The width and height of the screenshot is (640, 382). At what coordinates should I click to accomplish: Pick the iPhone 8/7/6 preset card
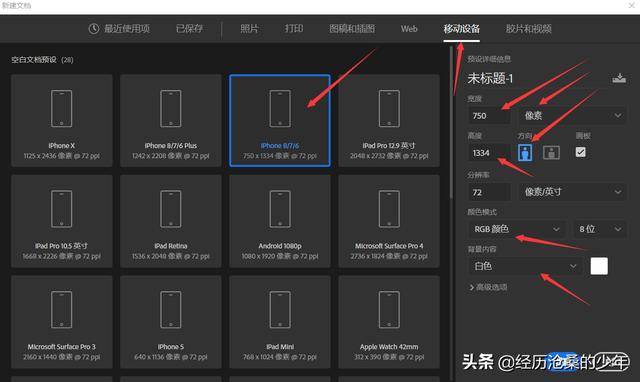pyautogui.click(x=280, y=120)
